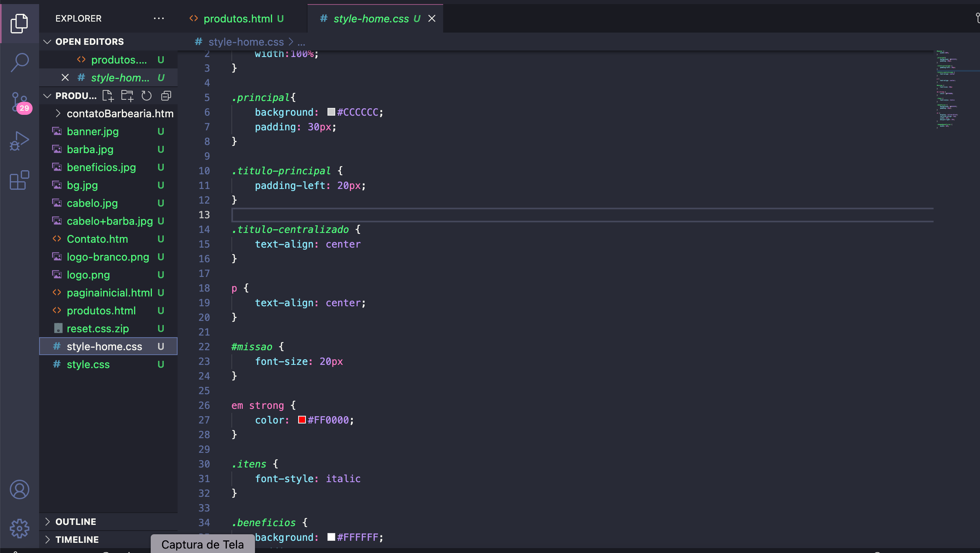Image resolution: width=980 pixels, height=553 pixels.
Task: Open banner.jpg image file
Action: click(108, 132)
